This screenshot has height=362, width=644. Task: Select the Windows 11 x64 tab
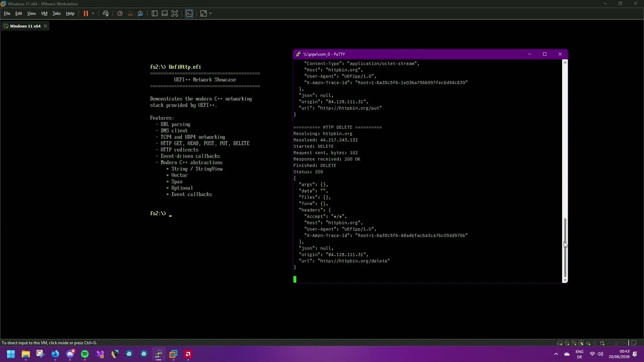(25, 26)
